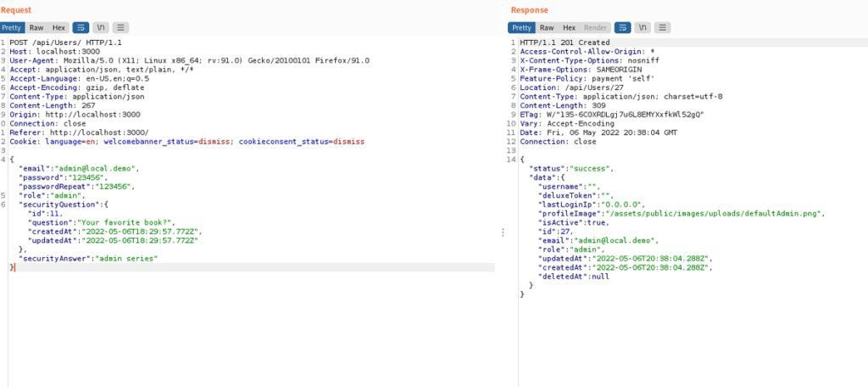Open the Hex tab in Response pane
This screenshot has height=387, width=868.
(x=569, y=28)
